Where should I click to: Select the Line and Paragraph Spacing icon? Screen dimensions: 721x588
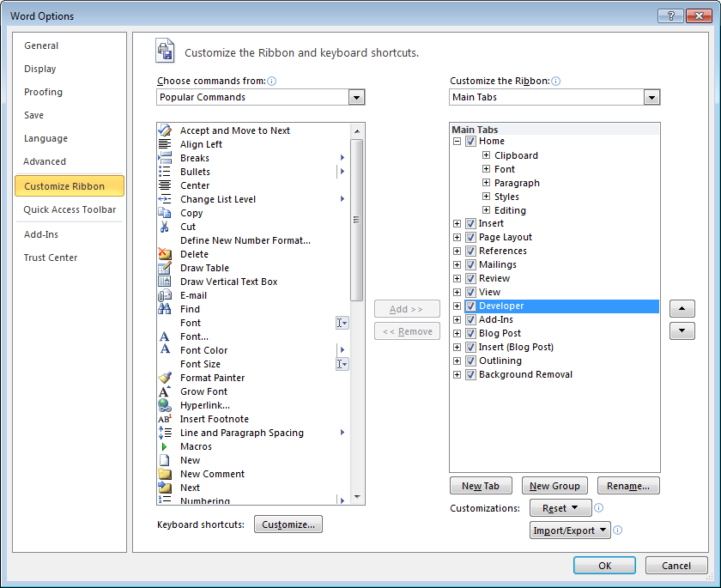[x=165, y=433]
